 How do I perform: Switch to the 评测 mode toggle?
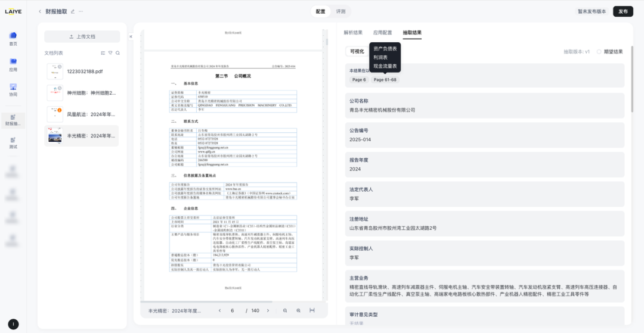[x=340, y=11]
